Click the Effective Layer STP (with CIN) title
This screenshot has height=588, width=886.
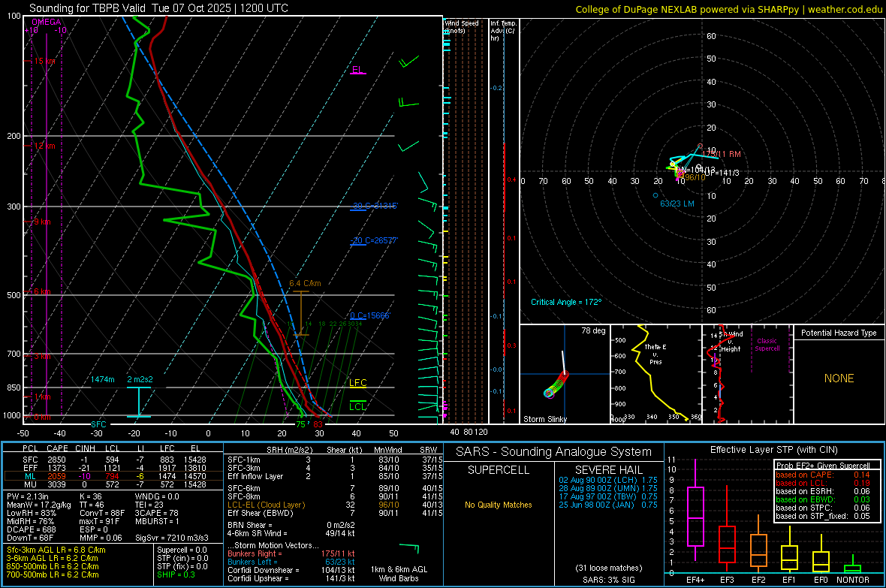coord(774,450)
